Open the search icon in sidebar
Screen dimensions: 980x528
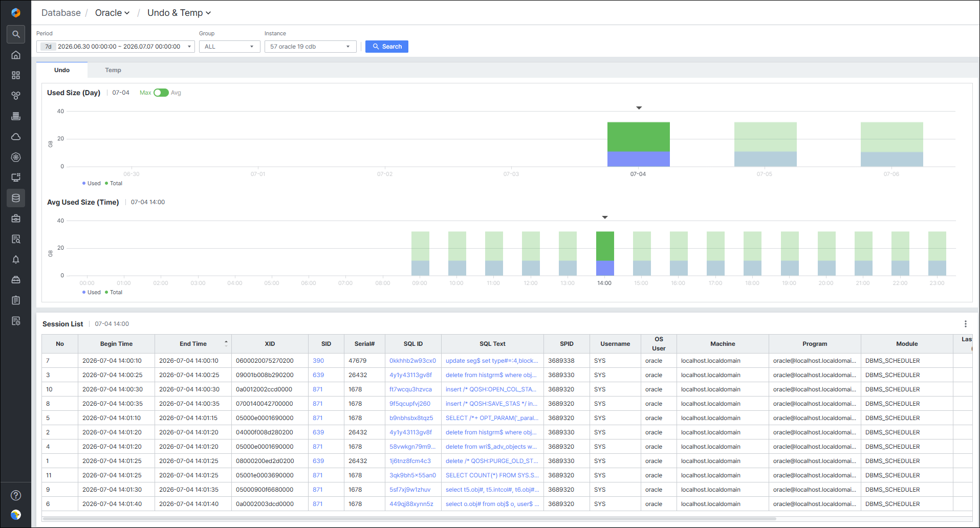point(16,34)
